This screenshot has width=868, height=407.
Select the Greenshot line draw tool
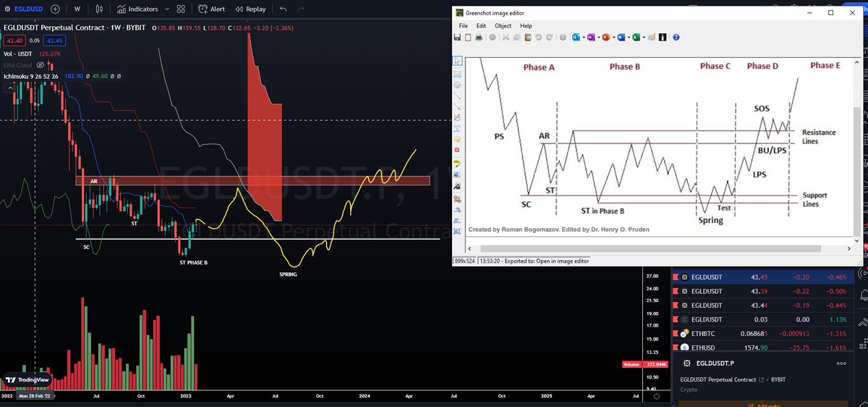(x=457, y=96)
